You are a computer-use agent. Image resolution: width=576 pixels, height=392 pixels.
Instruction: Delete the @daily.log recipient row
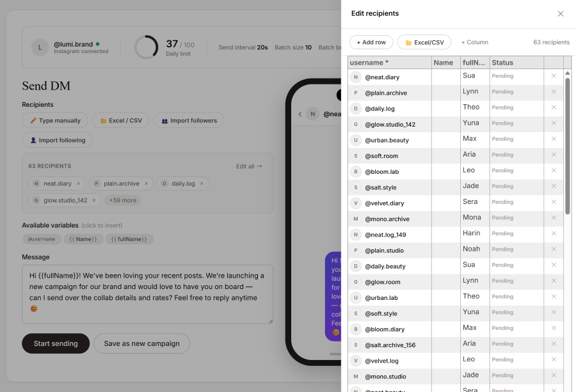tap(554, 107)
